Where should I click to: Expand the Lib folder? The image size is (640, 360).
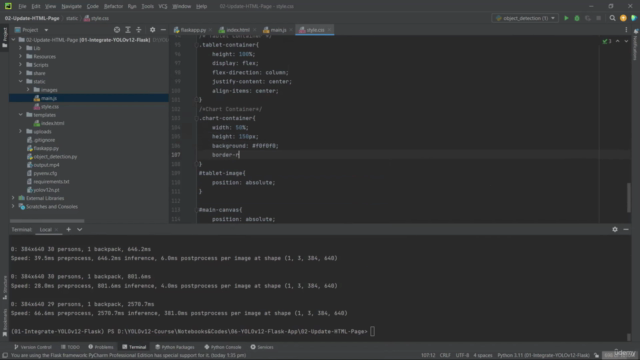[20, 48]
